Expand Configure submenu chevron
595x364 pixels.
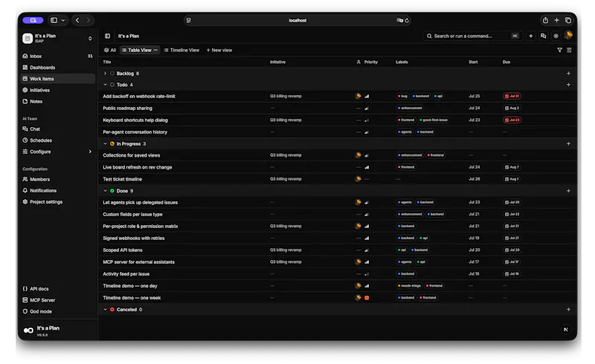tap(90, 152)
